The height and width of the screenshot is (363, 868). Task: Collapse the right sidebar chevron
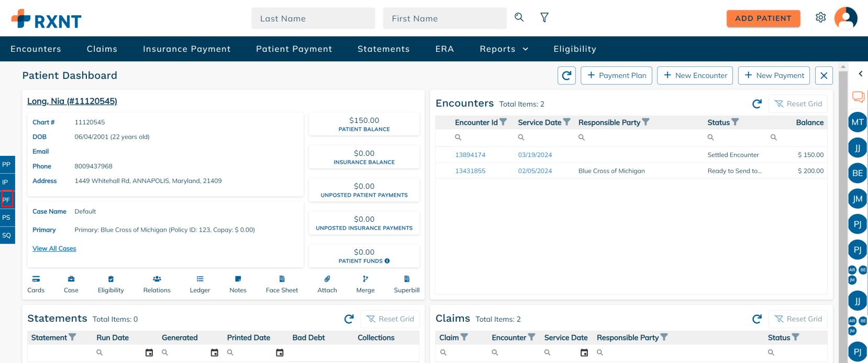[860, 74]
